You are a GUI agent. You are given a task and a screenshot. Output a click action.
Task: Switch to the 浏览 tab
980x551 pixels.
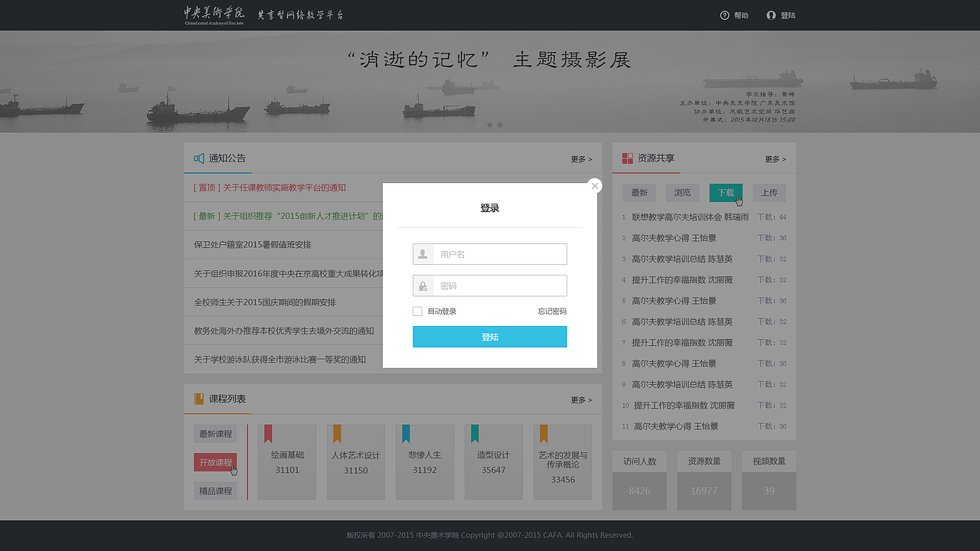[682, 192]
